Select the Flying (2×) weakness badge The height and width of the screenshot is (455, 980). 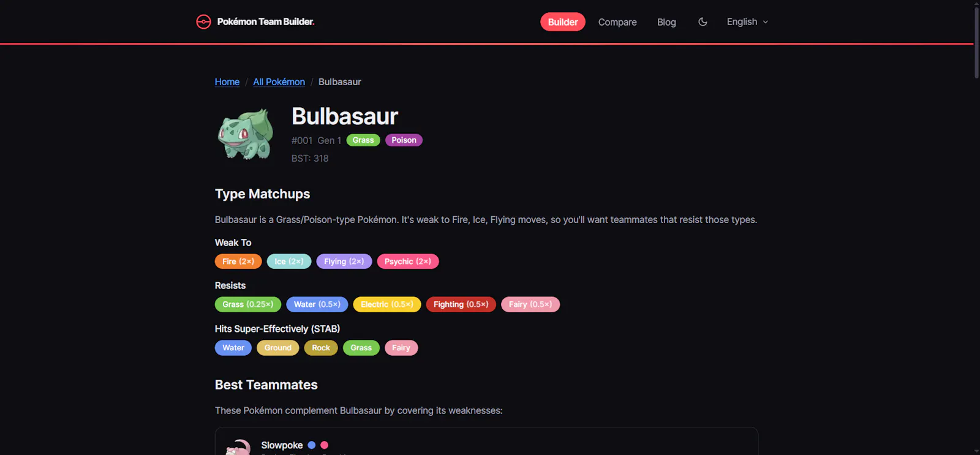(x=344, y=261)
